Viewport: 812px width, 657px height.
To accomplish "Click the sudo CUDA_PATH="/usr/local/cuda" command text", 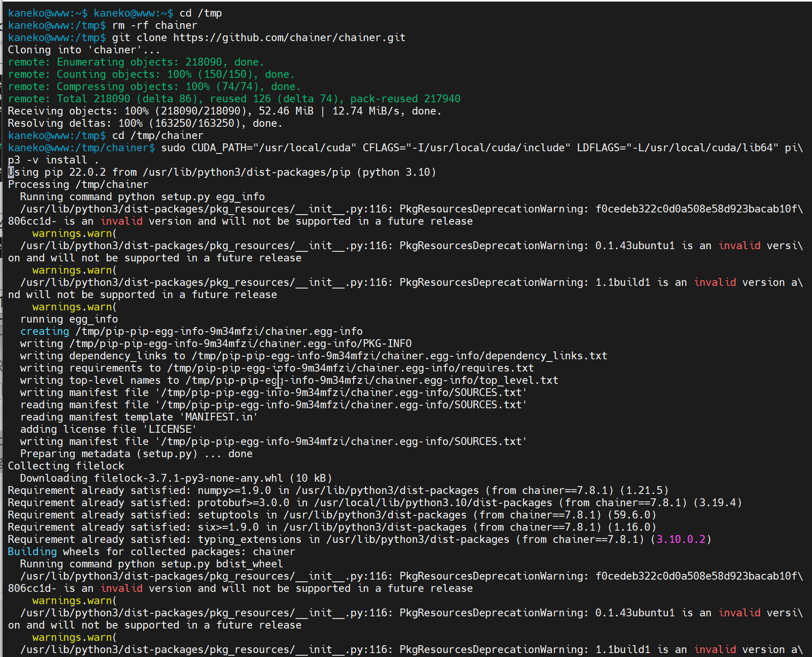I will click(259, 148).
